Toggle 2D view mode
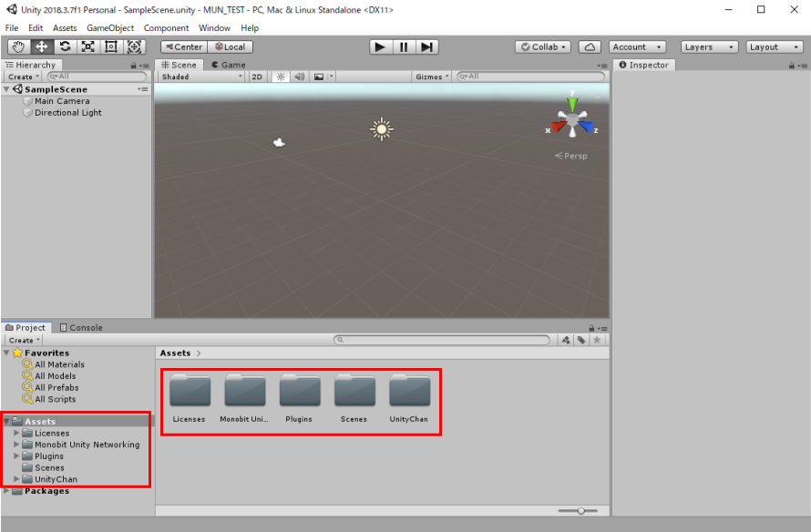 (257, 77)
